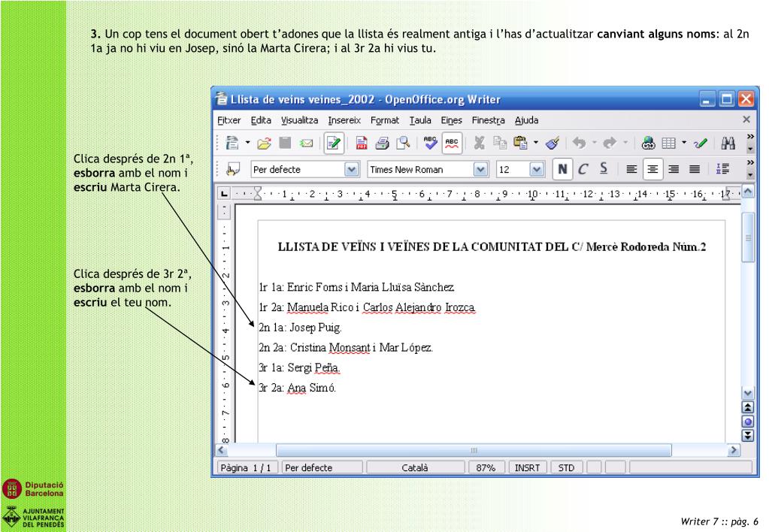Screen dimensions: 769x532
Task: Click the horizontal scroll right arrow
Action: point(734,450)
